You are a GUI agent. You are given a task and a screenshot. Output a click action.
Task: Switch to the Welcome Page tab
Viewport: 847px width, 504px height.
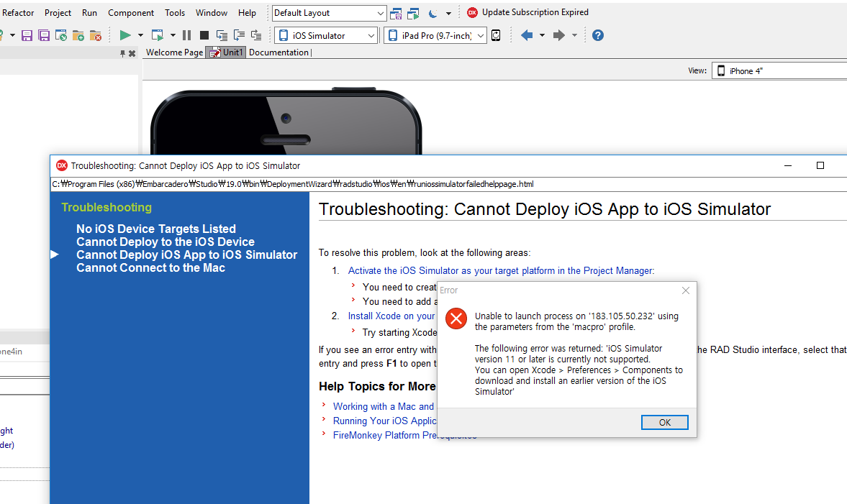pyautogui.click(x=174, y=52)
